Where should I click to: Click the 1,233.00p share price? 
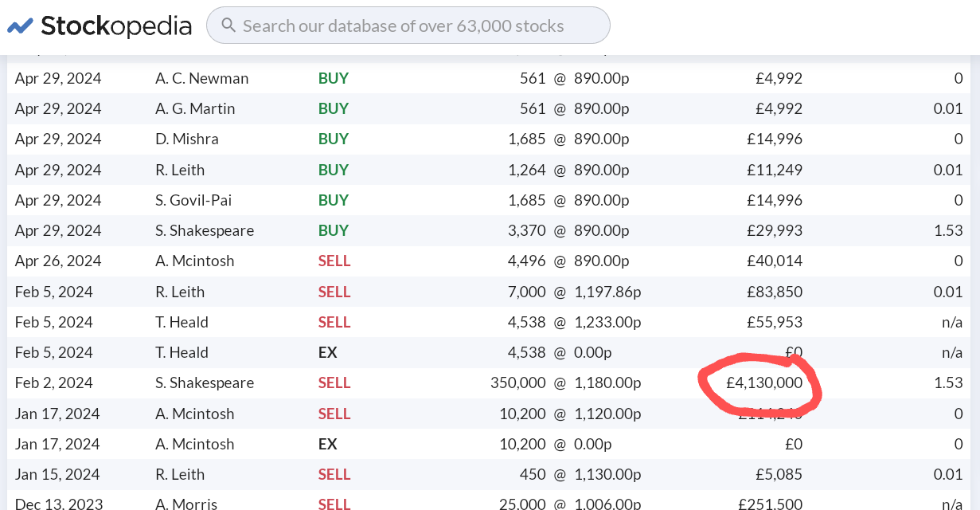tap(607, 322)
